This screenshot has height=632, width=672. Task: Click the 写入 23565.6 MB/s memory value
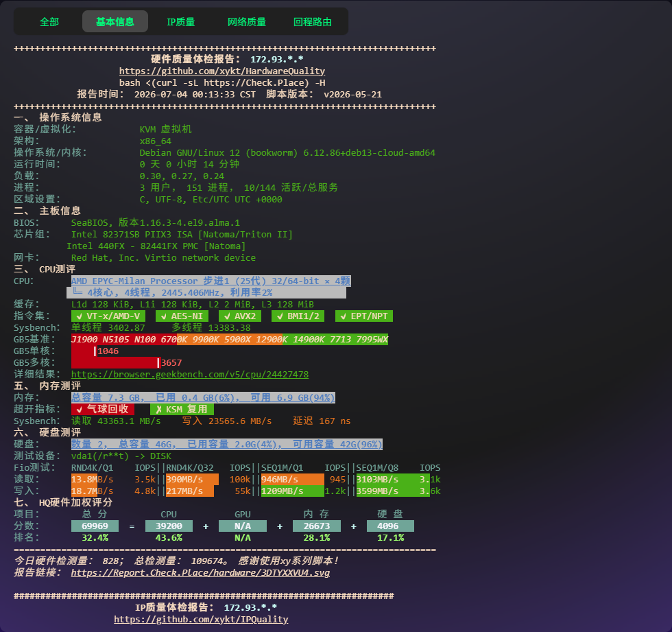[x=227, y=421]
